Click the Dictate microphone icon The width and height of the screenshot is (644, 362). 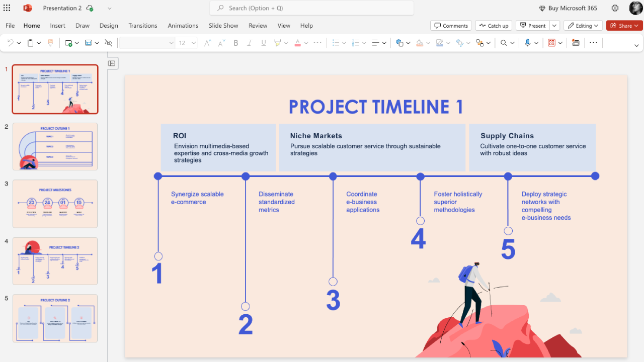pos(527,43)
